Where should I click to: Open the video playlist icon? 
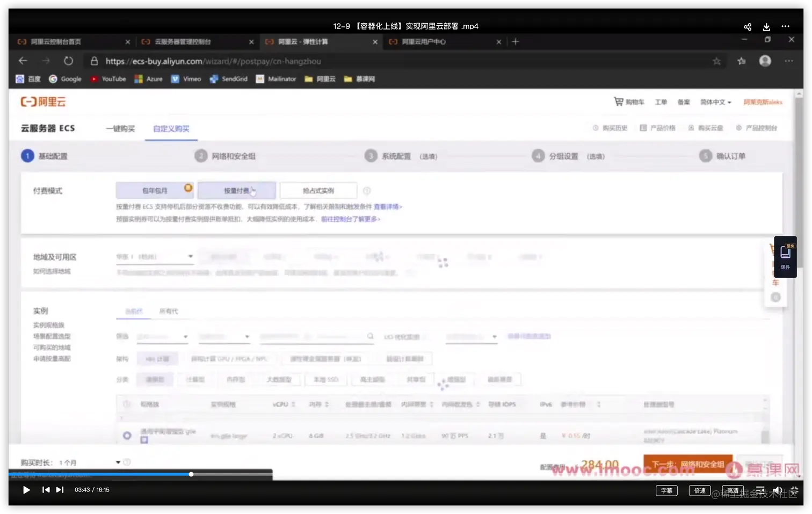(x=760, y=490)
